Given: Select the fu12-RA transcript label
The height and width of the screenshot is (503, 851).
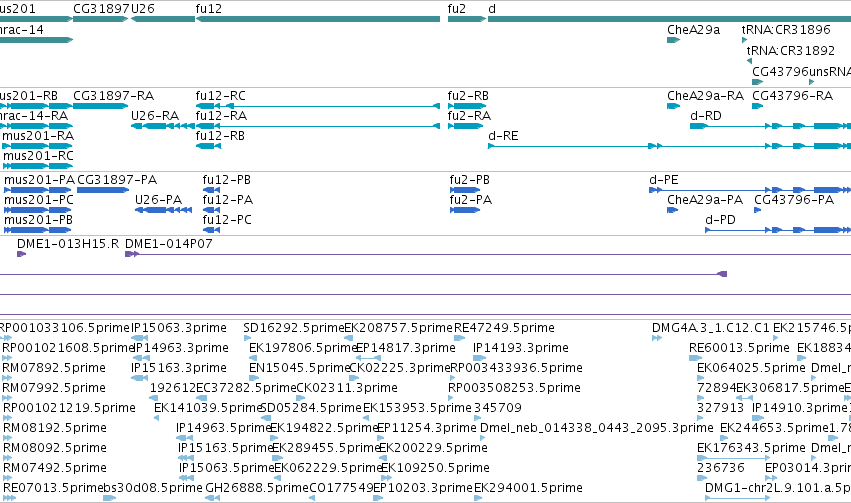Looking at the screenshot, I should [221, 116].
